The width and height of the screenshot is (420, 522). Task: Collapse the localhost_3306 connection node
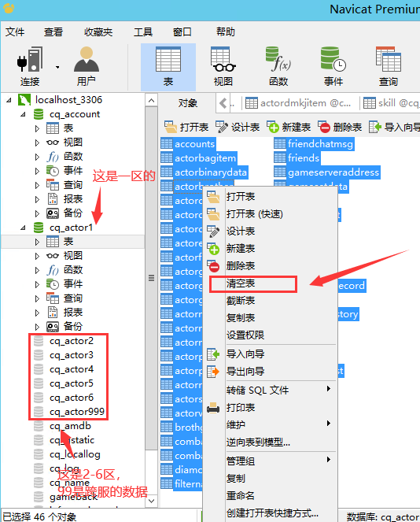[9, 100]
